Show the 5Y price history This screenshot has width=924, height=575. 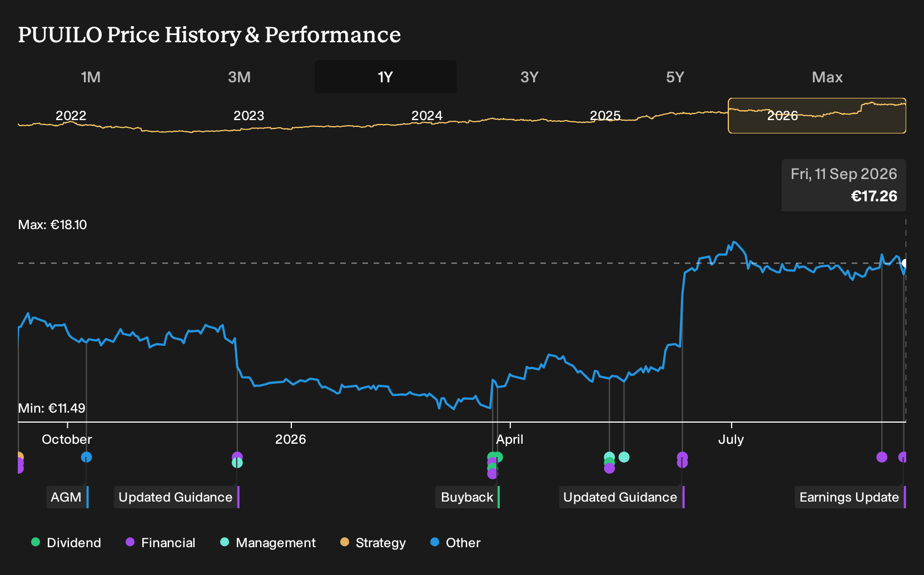click(675, 77)
